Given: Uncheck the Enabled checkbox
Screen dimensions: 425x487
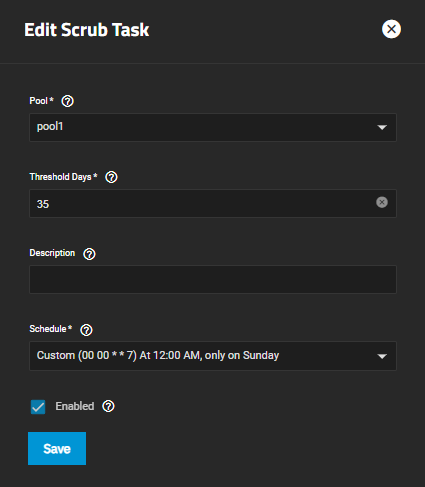Looking at the screenshot, I should 38,407.
